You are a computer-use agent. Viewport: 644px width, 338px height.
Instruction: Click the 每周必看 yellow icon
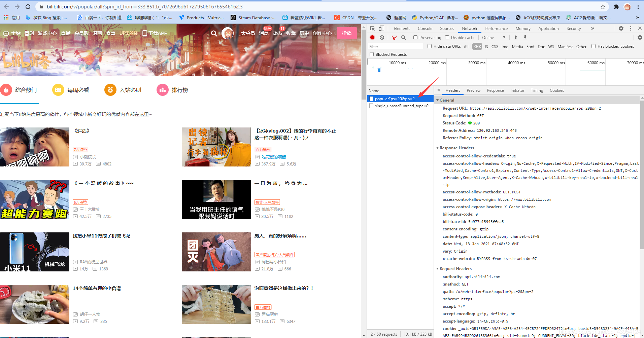58,90
